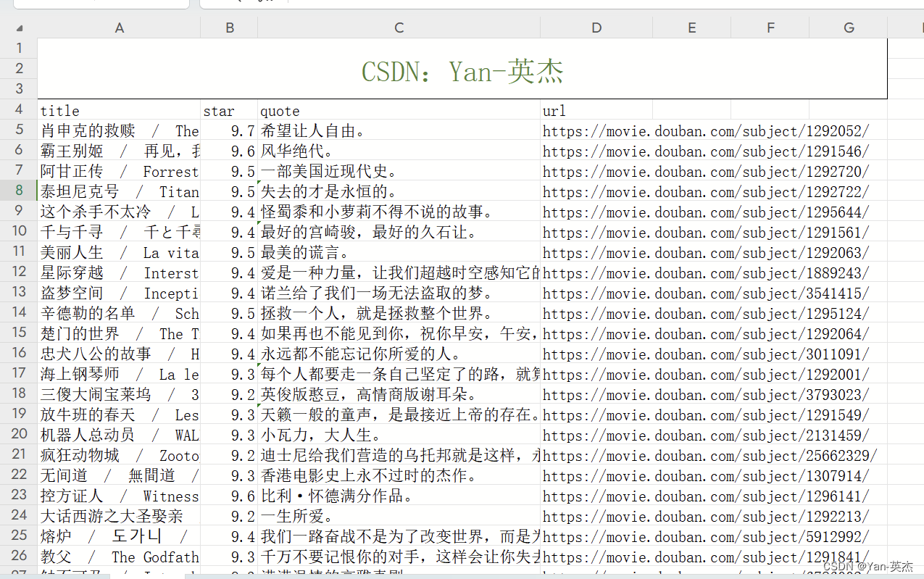Click the 9.7 star rating cell
The image size is (924, 579).
[230, 131]
